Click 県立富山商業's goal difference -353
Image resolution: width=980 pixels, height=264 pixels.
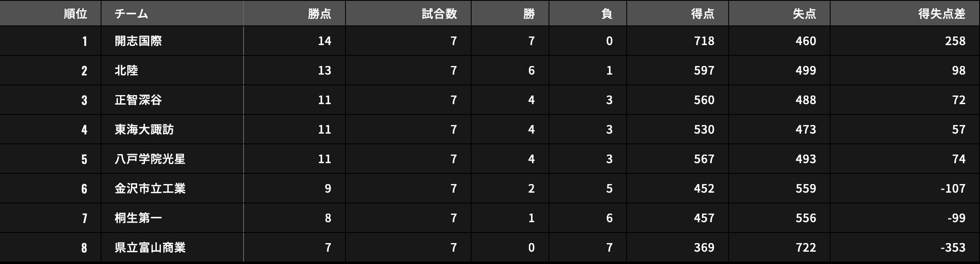[953, 248]
